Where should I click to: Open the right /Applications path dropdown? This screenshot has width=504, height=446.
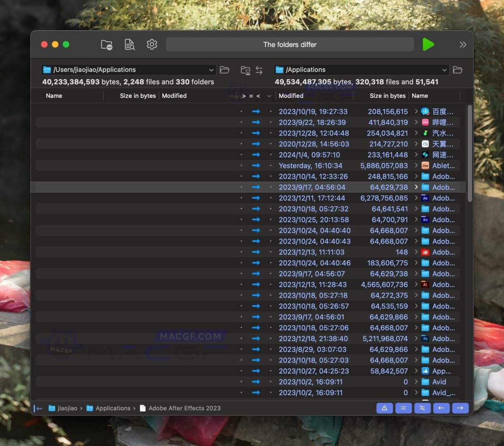[x=444, y=70]
